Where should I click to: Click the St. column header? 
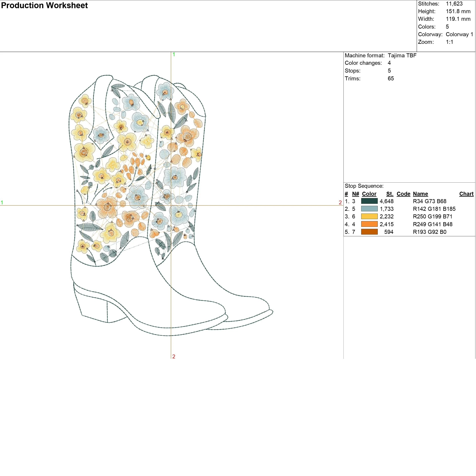[390, 194]
